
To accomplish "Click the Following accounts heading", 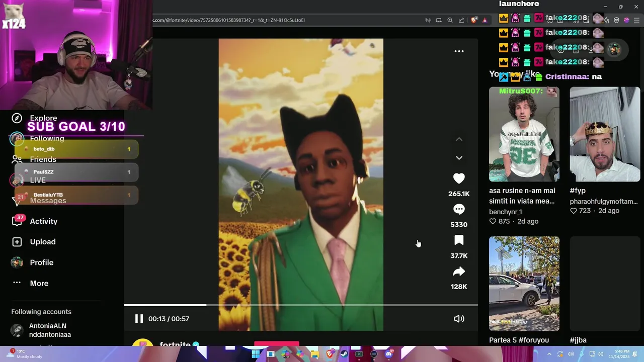I will tap(41, 312).
